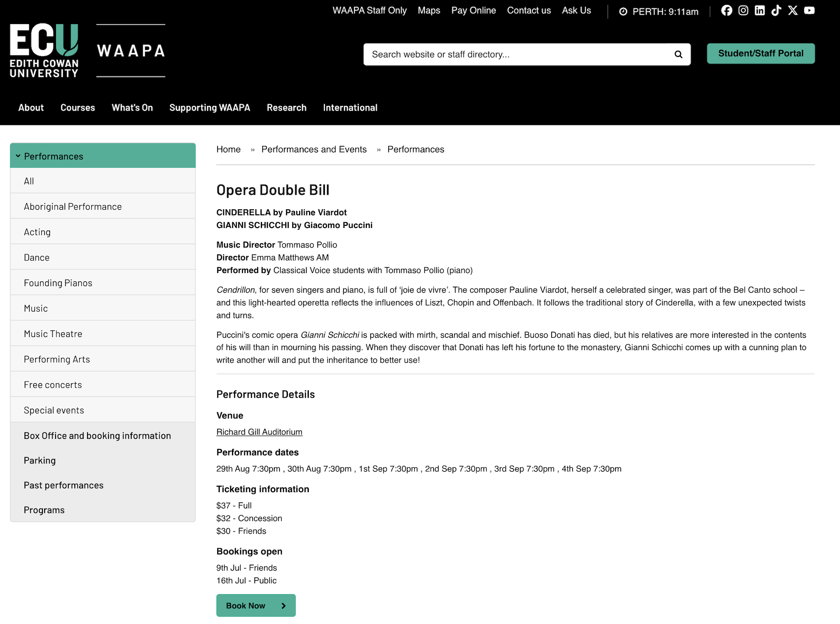
Task: Click the Perth time clock icon
Action: coord(623,12)
